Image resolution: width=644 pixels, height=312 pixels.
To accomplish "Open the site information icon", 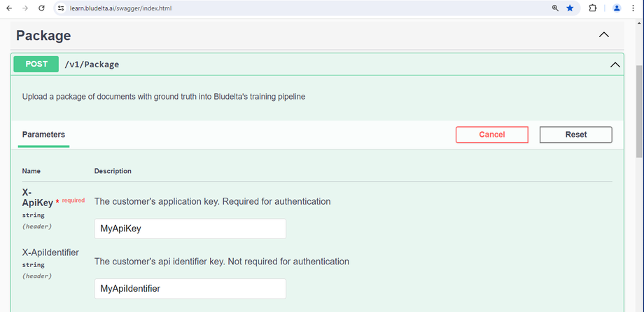I will click(61, 8).
